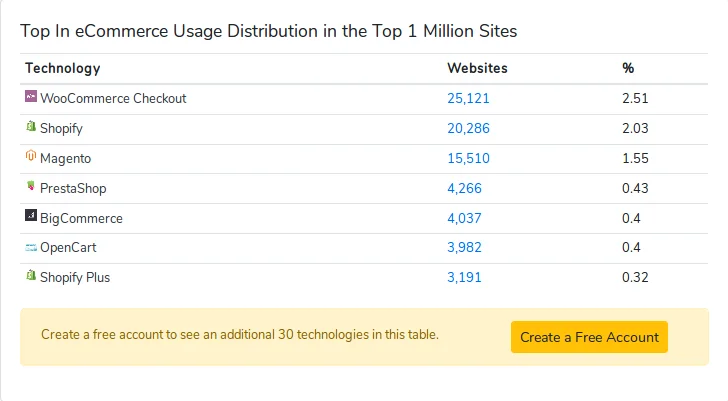
Task: Open the Magento technology link
Action: click(x=67, y=158)
